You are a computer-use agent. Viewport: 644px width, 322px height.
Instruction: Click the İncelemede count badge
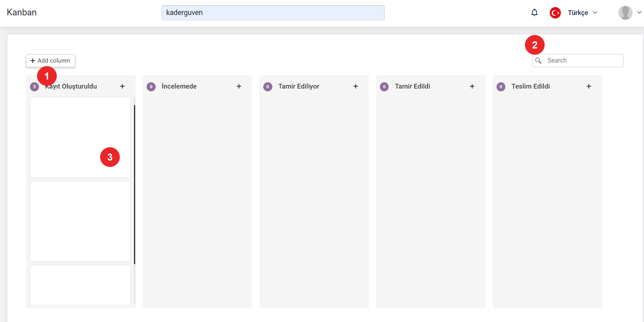(151, 87)
